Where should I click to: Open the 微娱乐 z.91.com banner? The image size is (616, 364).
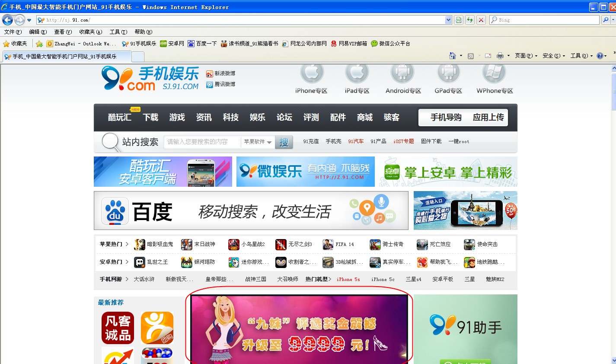pos(306,172)
